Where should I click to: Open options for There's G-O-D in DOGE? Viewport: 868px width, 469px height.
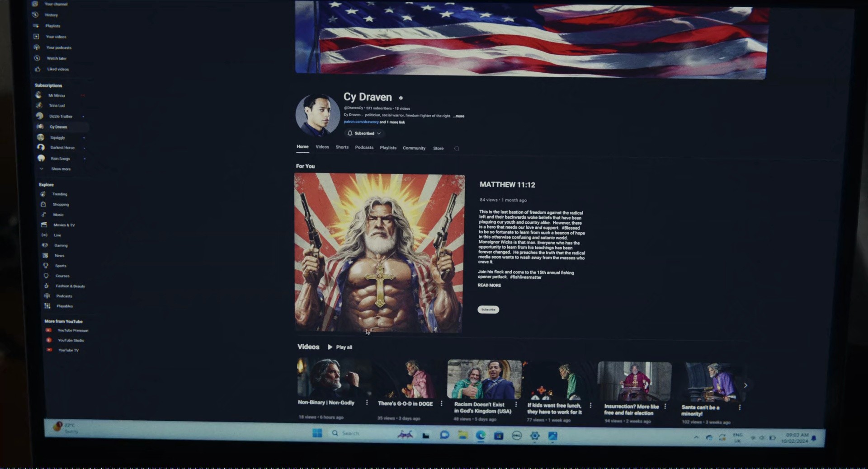(441, 403)
